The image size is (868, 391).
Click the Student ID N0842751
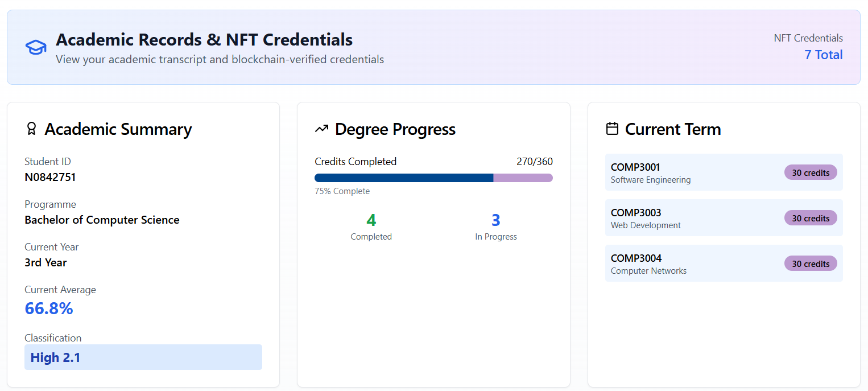[x=50, y=177]
